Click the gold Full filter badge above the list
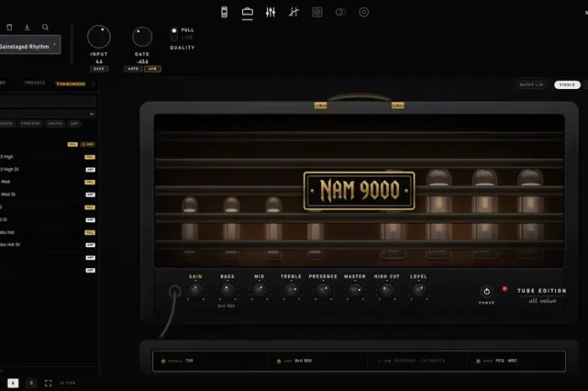The width and height of the screenshot is (588, 391). pos(72,145)
